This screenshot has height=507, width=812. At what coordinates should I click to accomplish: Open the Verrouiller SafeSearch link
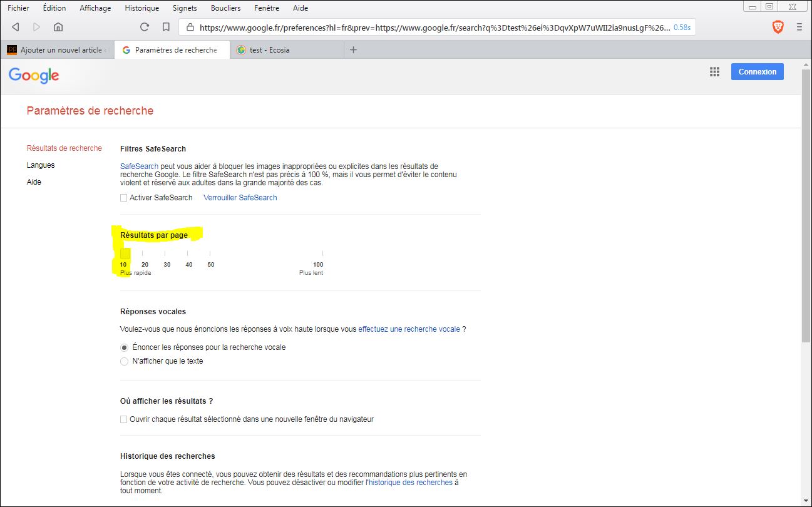240,198
